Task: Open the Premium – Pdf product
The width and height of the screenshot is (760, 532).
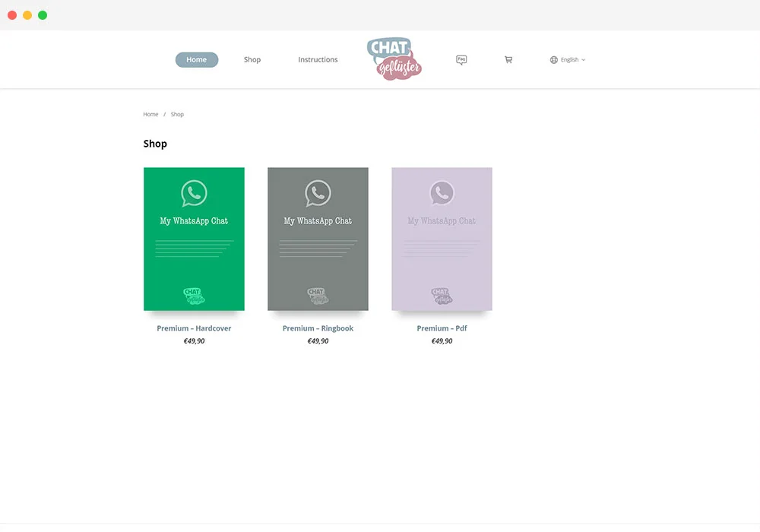Action: point(442,328)
